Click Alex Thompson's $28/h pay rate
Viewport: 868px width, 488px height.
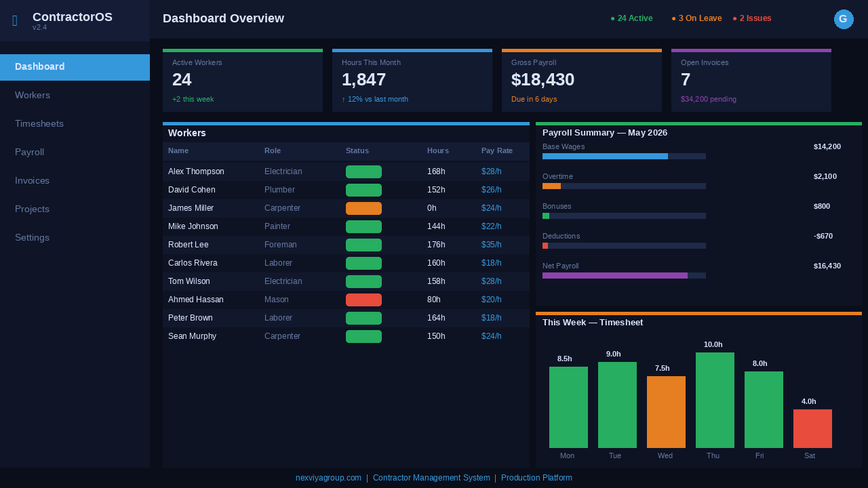pyautogui.click(x=492, y=171)
